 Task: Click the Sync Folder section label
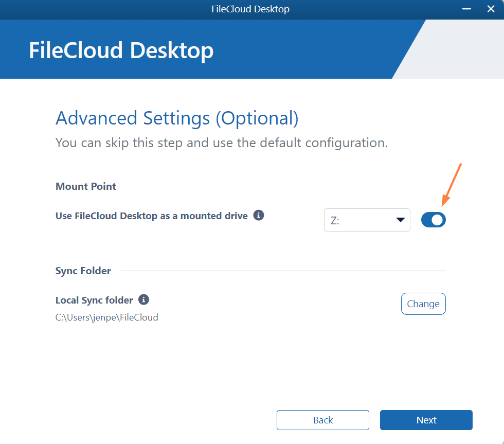pos(83,271)
